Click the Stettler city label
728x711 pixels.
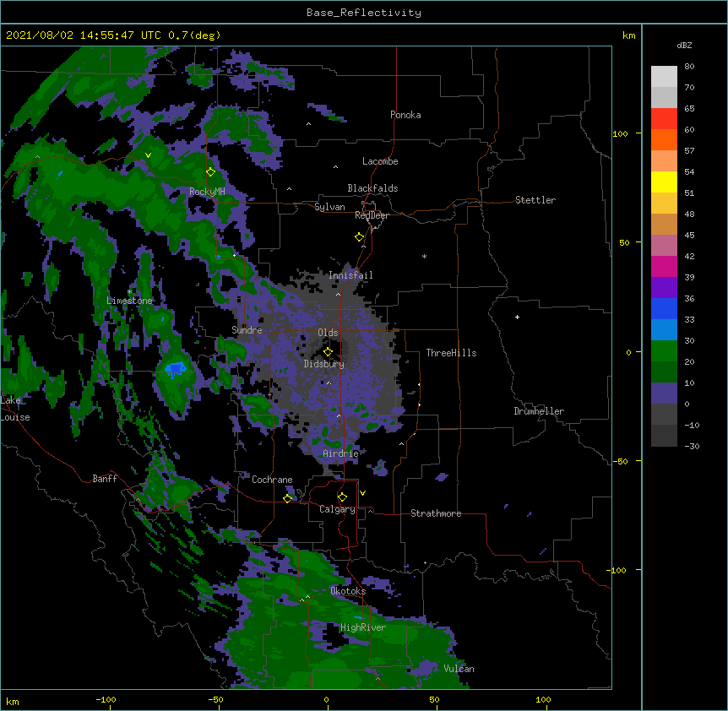pyautogui.click(x=535, y=200)
